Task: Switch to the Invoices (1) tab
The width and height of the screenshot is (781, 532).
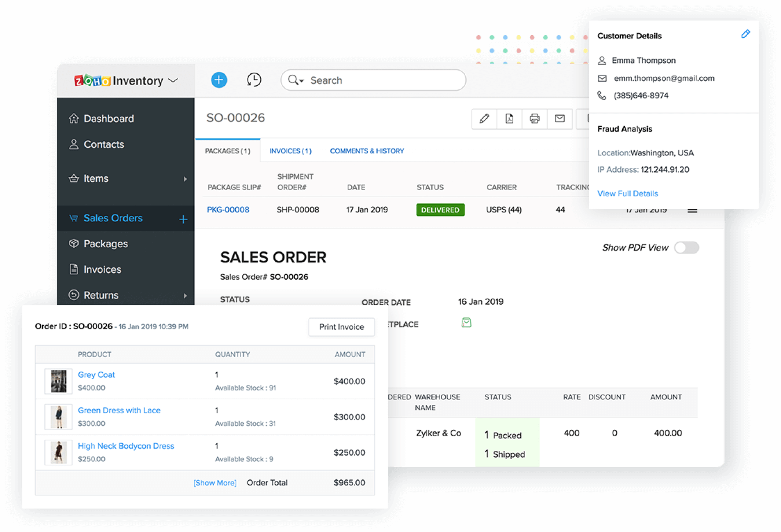Action: tap(290, 151)
